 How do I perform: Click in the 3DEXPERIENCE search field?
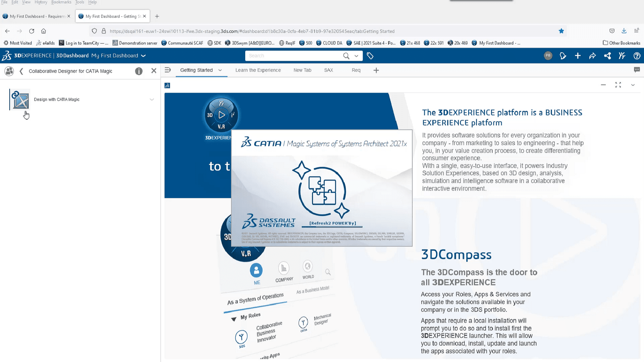tap(293, 56)
